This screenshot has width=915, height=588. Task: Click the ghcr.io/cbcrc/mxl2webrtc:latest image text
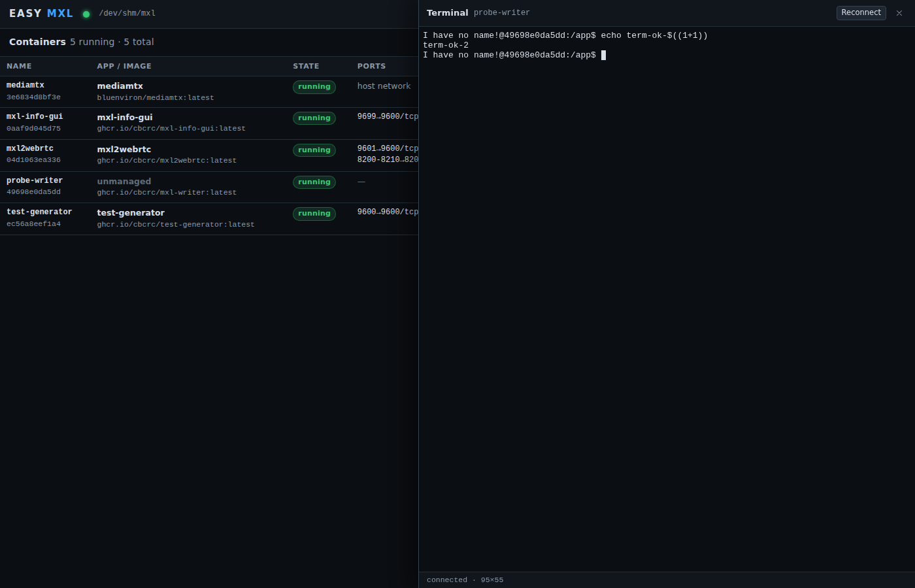tap(167, 161)
